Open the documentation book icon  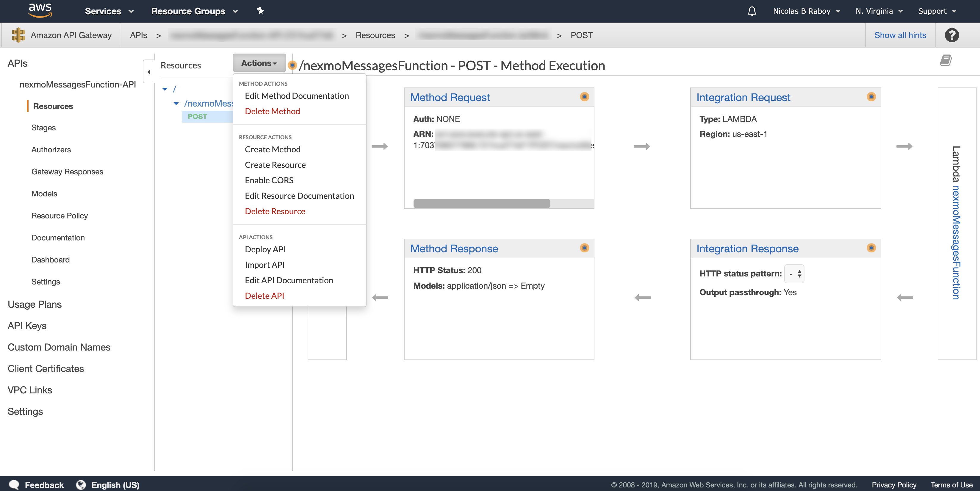tap(946, 60)
